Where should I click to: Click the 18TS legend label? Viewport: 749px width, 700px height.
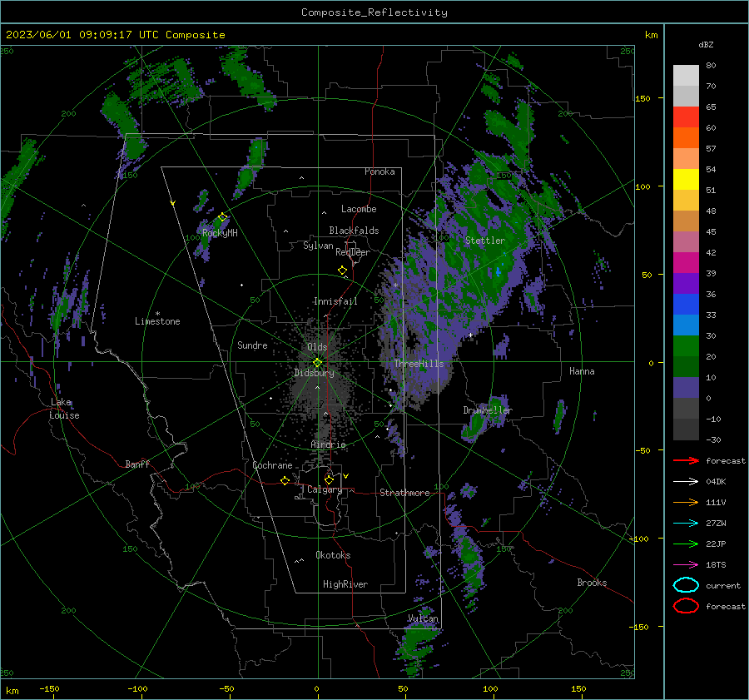[716, 565]
